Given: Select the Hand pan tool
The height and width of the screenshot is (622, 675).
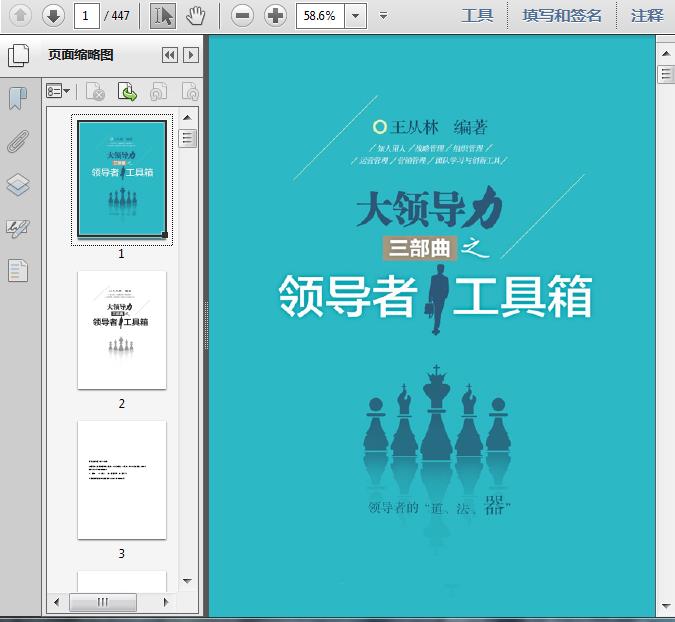Looking at the screenshot, I should [195, 16].
